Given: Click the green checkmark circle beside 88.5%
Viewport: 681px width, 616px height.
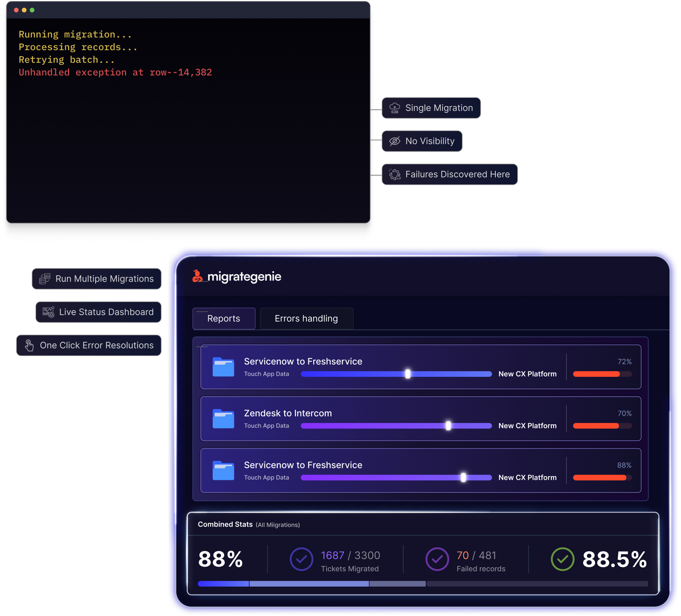Looking at the screenshot, I should point(562,559).
